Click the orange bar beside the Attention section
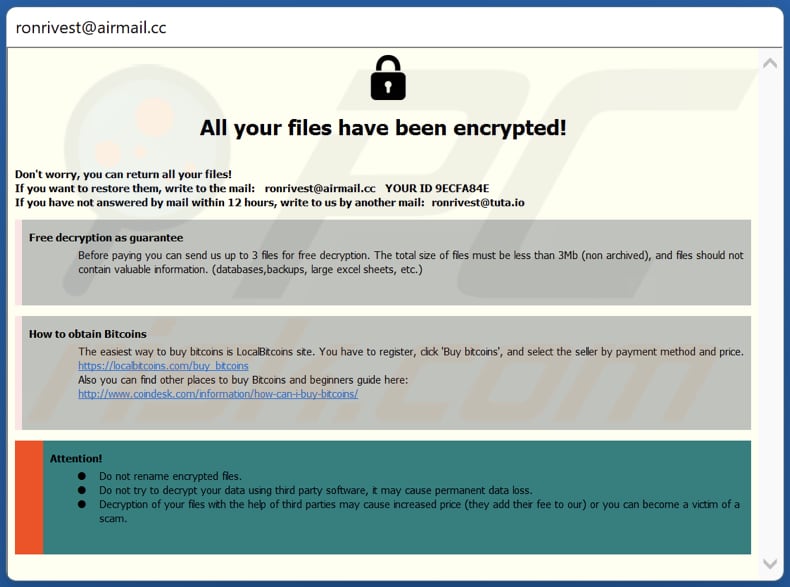790x587 pixels. coord(29,497)
